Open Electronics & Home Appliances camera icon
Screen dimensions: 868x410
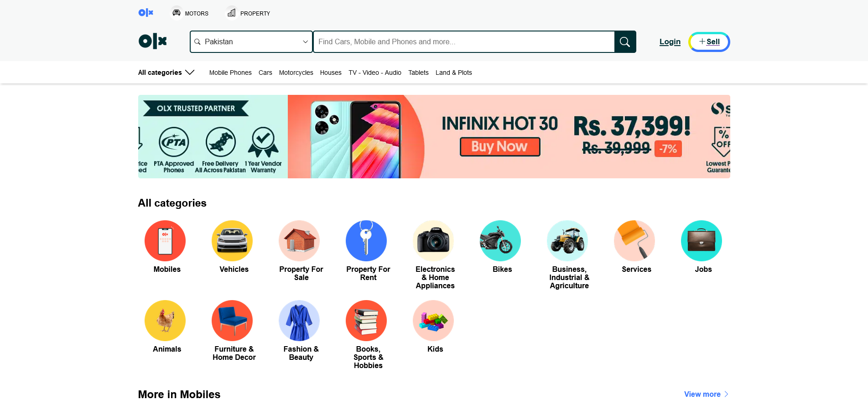433,241
